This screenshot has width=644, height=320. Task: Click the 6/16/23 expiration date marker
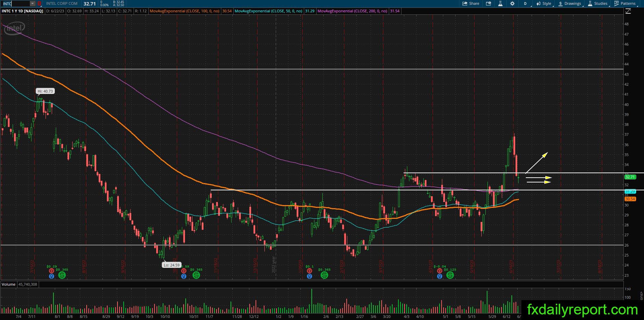click(511, 266)
